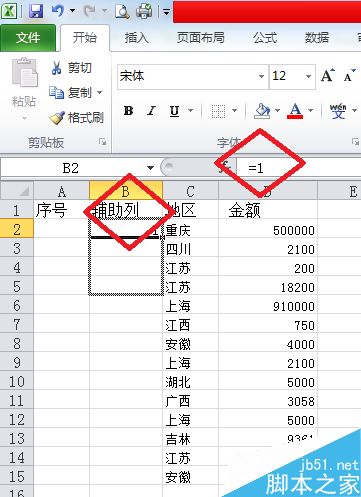Open the undo history dropdown arrow
361x497 pixels.
72,11
